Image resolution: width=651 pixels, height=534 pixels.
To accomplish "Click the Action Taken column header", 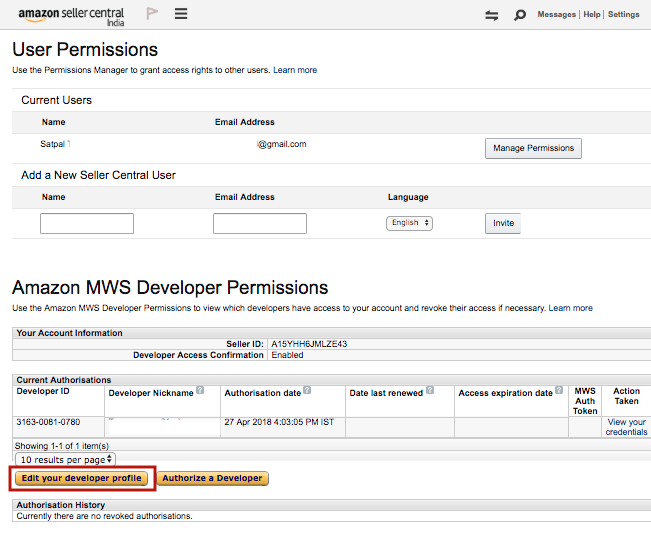I will (627, 396).
